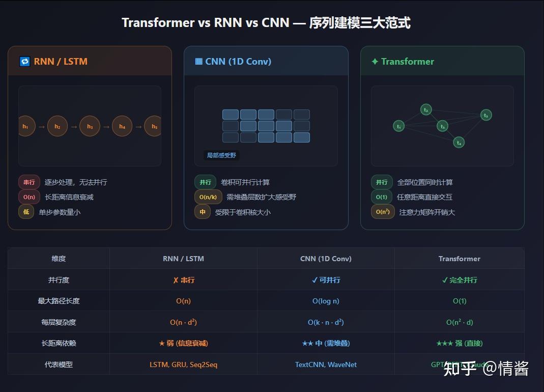Screen dimensions: 544x392
Task: Click the ★★★ 强 (直接) table cell
Action: 460,344
